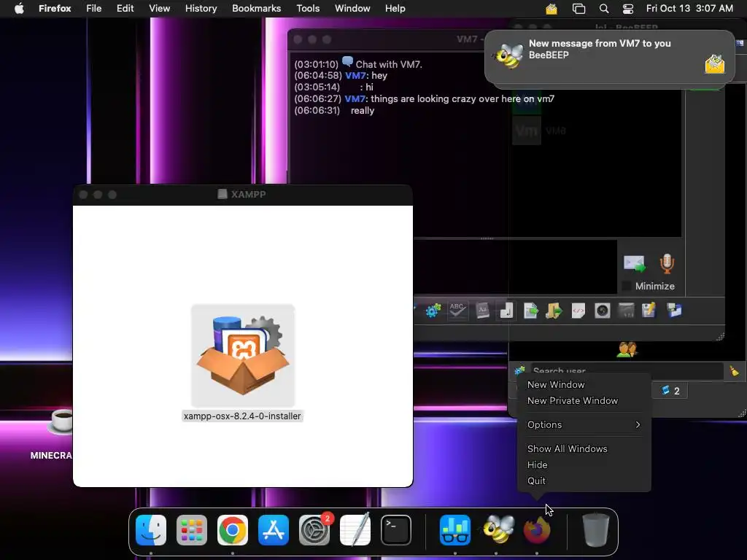The width and height of the screenshot is (747, 560).
Task: Click the code snippet icon in chat toolbar
Action: [x=578, y=311]
